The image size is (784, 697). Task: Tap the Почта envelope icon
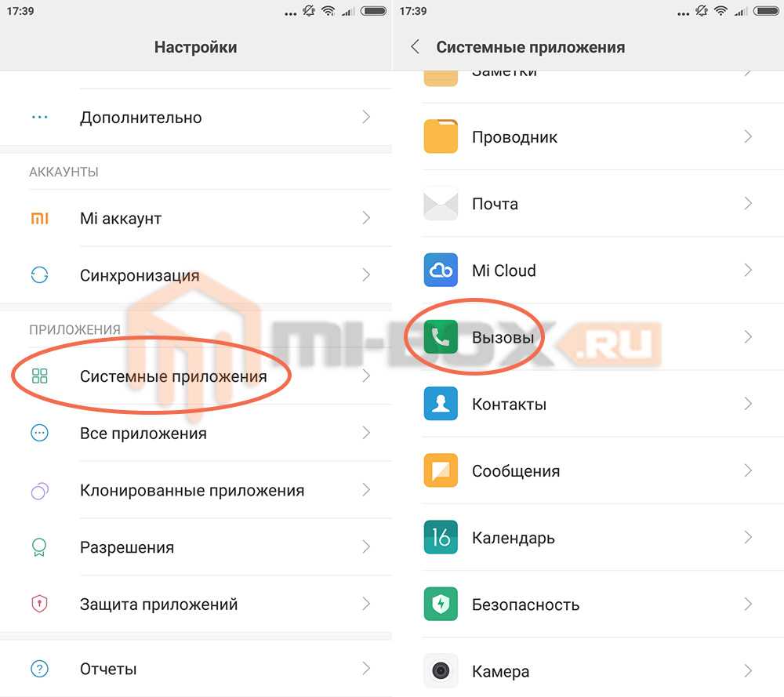pyautogui.click(x=441, y=204)
